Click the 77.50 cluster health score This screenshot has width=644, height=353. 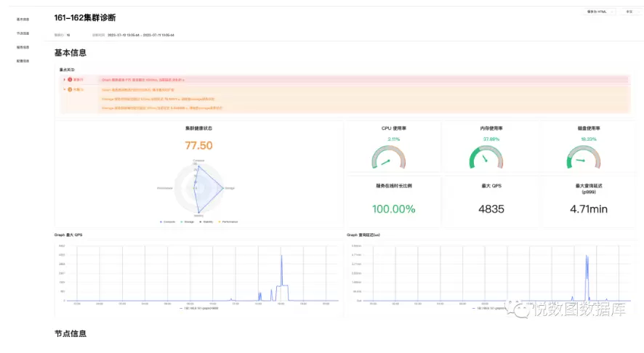pos(198,145)
